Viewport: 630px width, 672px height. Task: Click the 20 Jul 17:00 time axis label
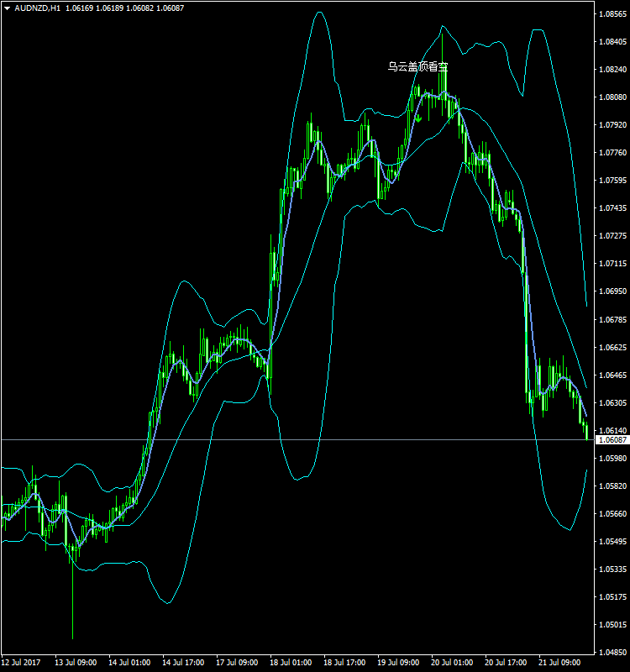click(506, 663)
